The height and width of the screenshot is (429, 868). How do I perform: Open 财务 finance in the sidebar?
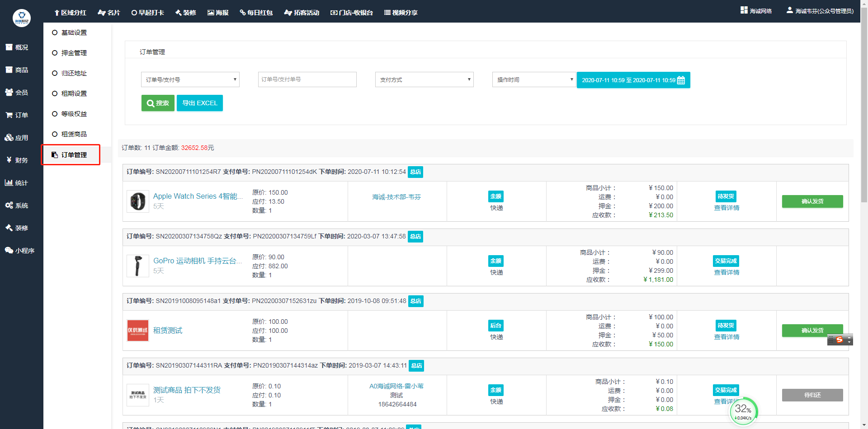point(17,160)
